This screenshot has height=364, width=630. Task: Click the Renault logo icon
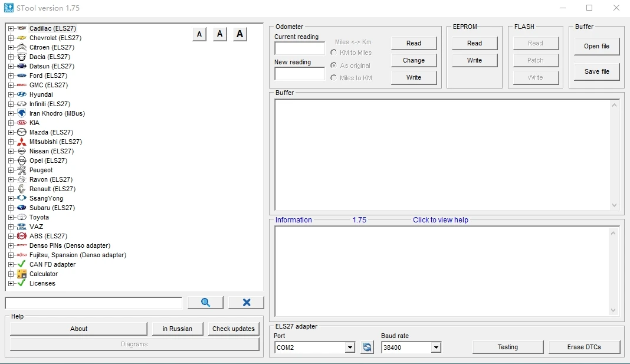22,189
